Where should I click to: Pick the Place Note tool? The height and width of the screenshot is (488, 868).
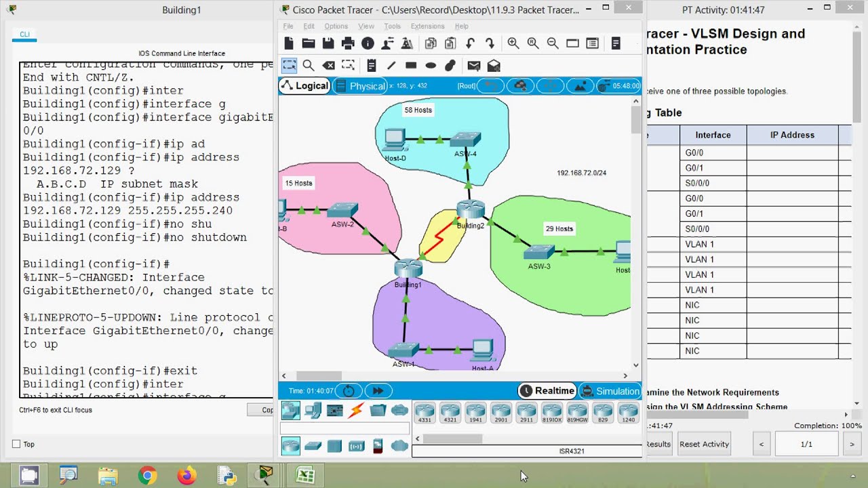click(x=371, y=66)
